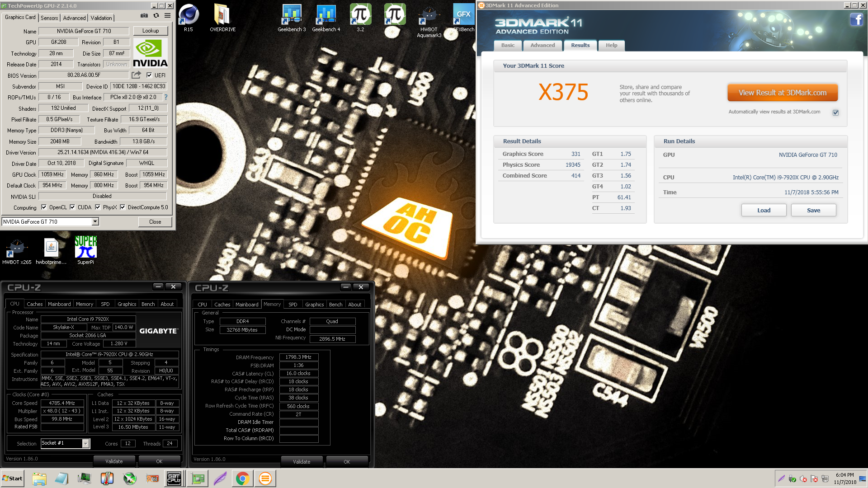Click the BIOS export share icon in GPU-Z
This screenshot has width=868, height=488.
coord(136,75)
